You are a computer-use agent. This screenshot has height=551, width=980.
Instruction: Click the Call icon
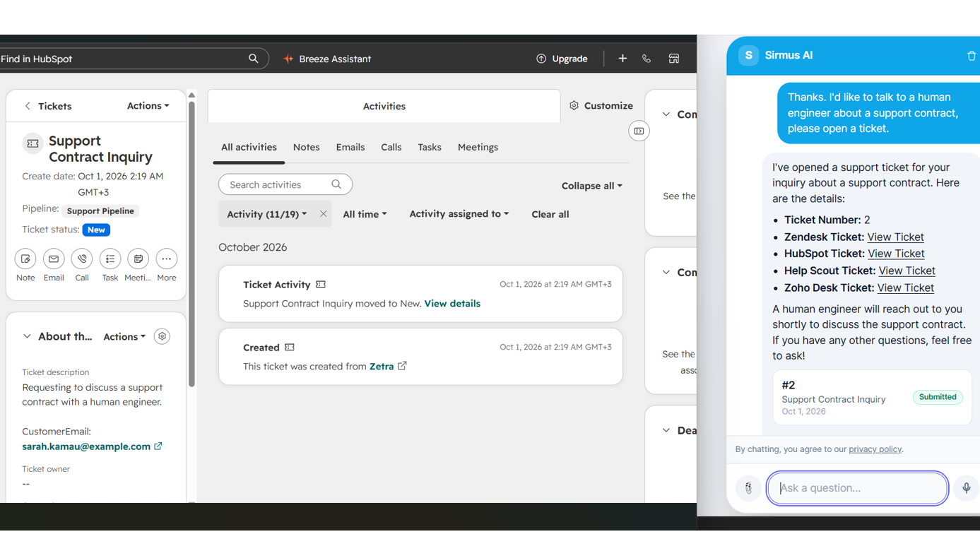click(x=82, y=259)
